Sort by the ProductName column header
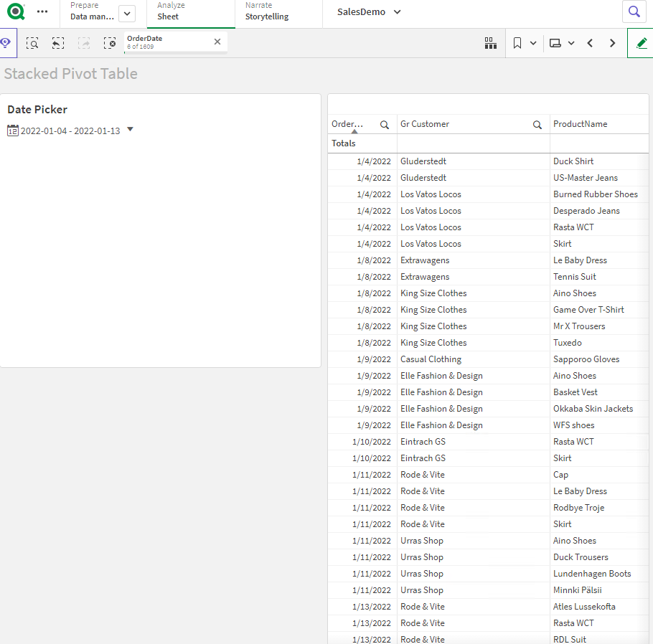This screenshot has height=644, width=653. click(x=580, y=124)
